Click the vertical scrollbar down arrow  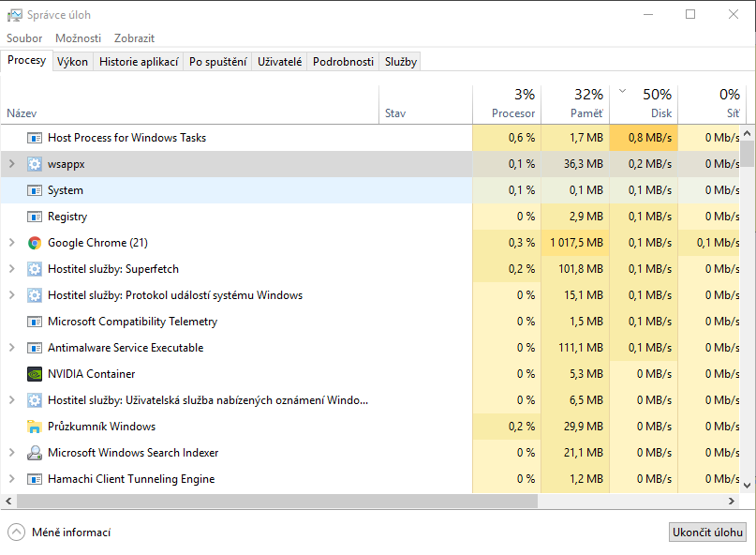click(x=747, y=485)
